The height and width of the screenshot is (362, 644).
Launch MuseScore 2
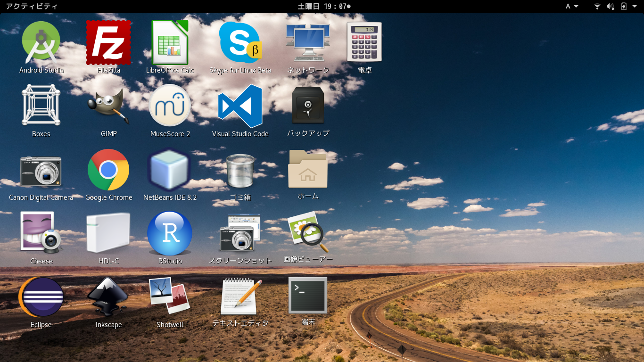coord(170,106)
